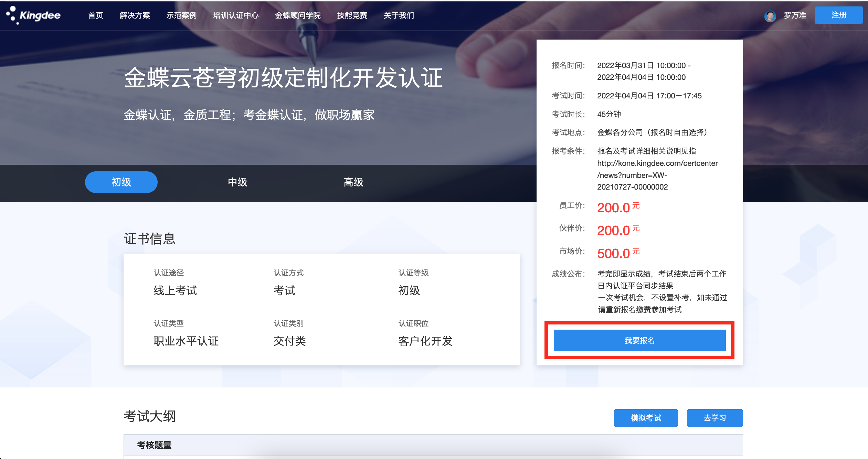Image resolution: width=868 pixels, height=459 pixels.
Task: Click the 45分钟 exam duration
Action: 609,114
